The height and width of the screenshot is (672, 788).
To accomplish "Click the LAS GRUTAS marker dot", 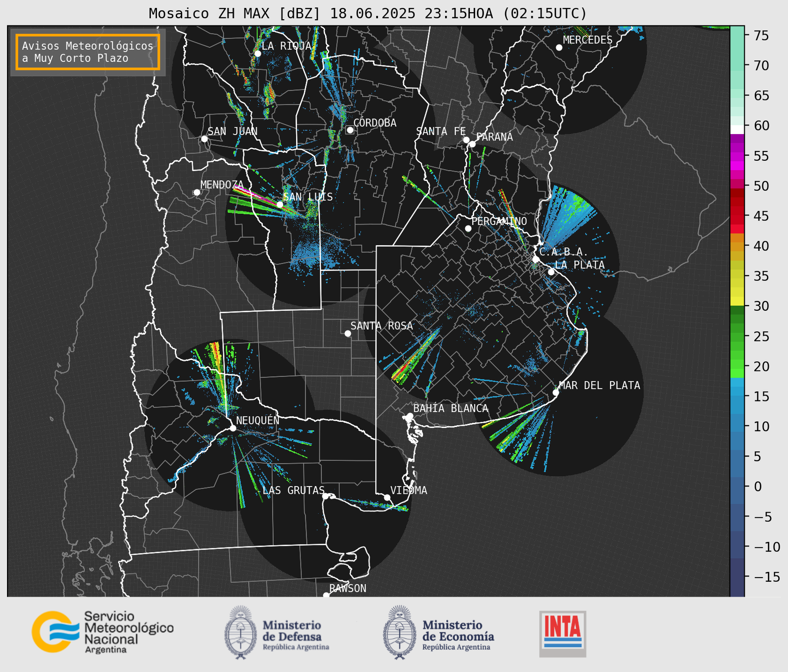I will coord(326,496).
